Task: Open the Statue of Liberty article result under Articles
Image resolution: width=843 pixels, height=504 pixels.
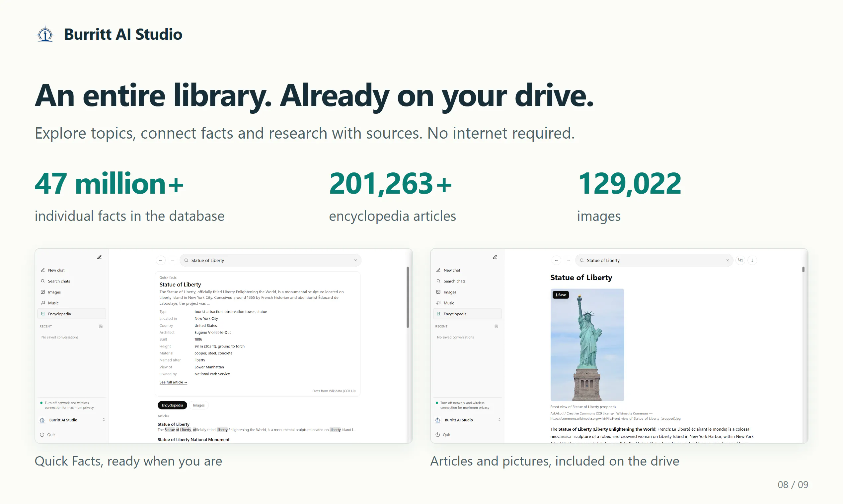Action: click(174, 424)
